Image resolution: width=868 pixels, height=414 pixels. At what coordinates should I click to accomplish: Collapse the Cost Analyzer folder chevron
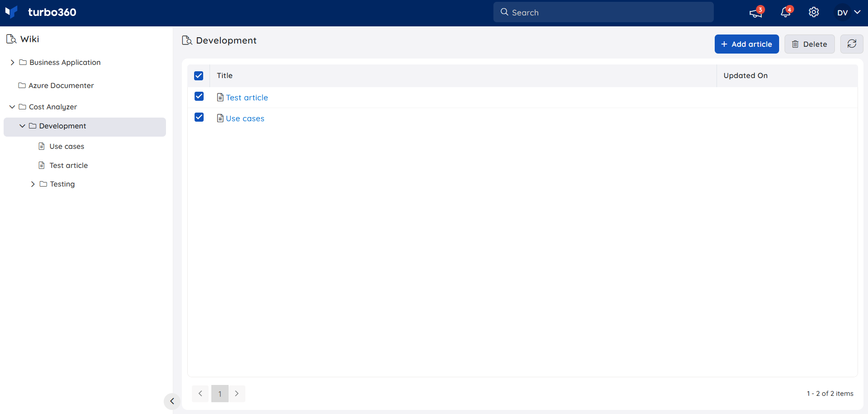click(x=12, y=107)
